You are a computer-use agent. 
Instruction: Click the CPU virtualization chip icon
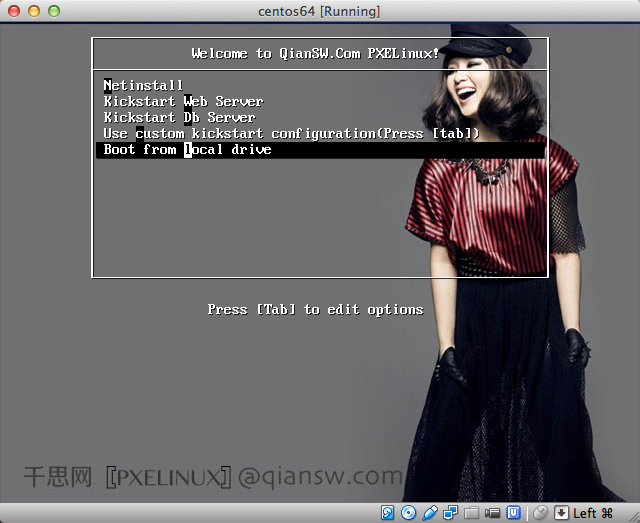(x=513, y=513)
